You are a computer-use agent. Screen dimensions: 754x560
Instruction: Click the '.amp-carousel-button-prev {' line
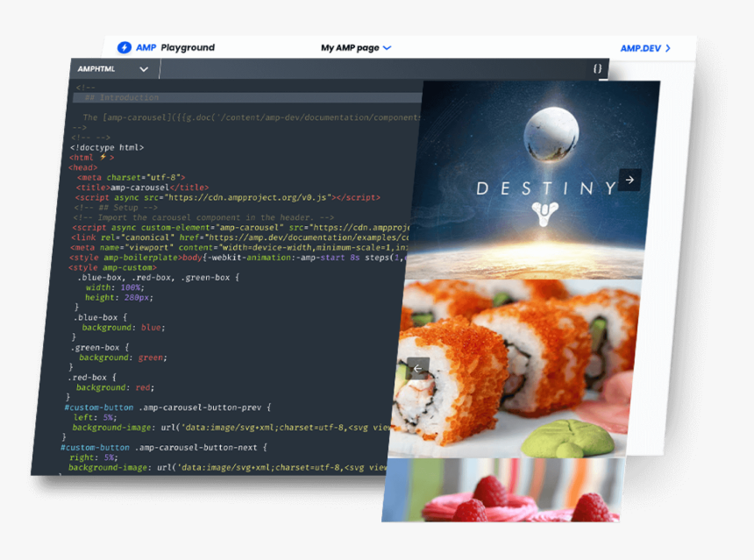167,408
